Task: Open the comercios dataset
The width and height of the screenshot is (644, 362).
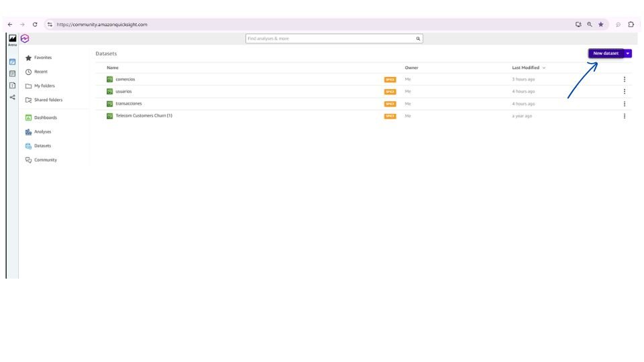Action: tap(125, 79)
